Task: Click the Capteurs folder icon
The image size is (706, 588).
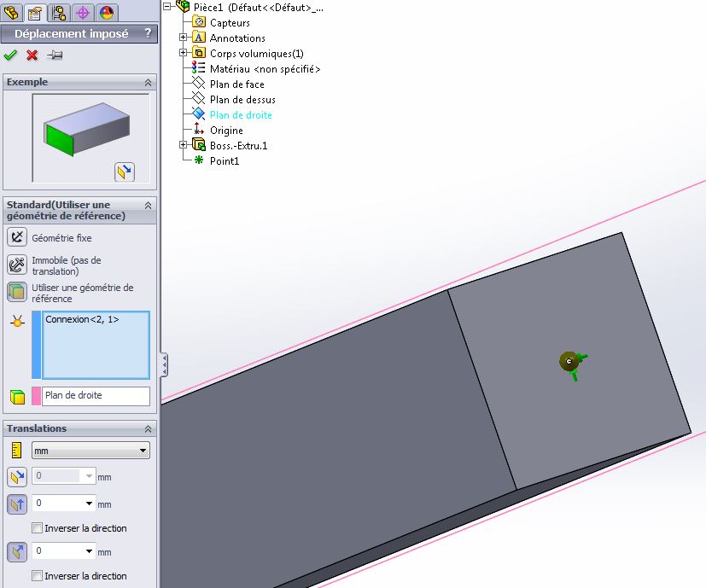Action: 199,21
